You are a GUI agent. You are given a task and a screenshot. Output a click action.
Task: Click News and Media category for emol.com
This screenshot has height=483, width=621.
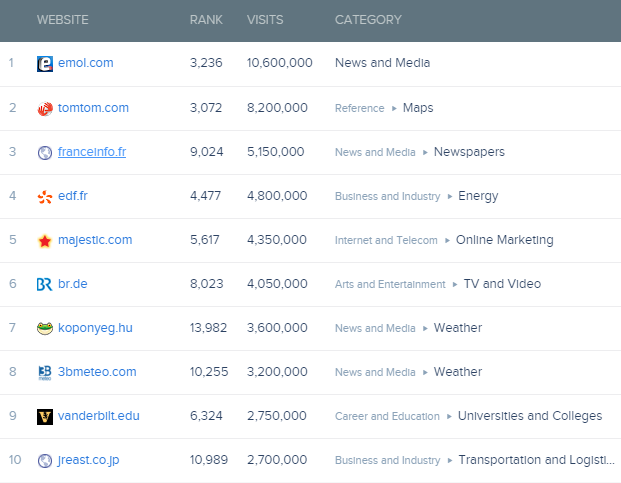[383, 63]
